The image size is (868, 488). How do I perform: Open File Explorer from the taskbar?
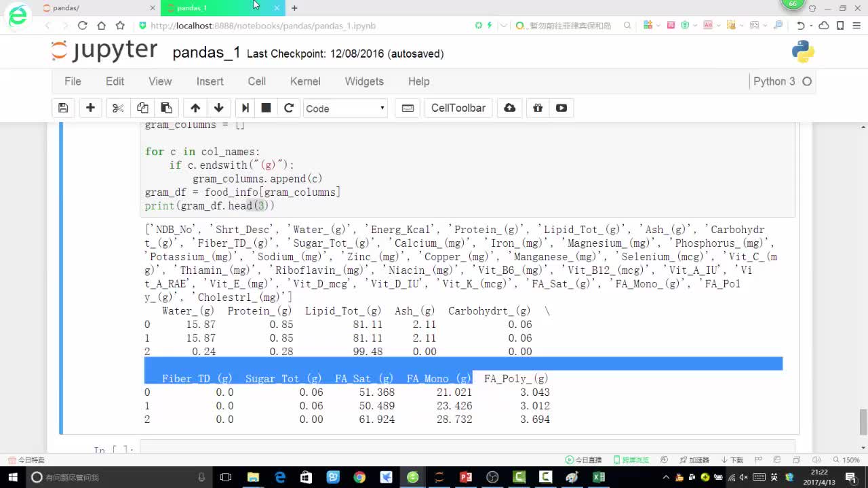click(253, 477)
